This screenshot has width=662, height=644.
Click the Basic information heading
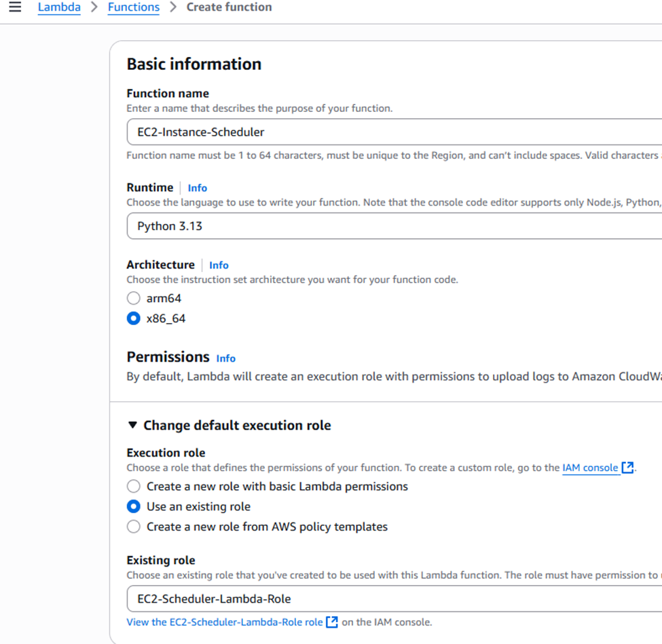pos(194,64)
